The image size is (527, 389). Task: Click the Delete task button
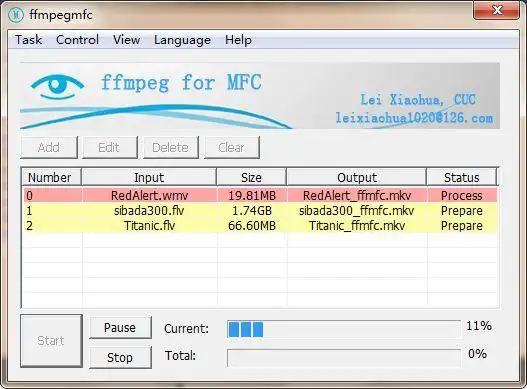(171, 147)
